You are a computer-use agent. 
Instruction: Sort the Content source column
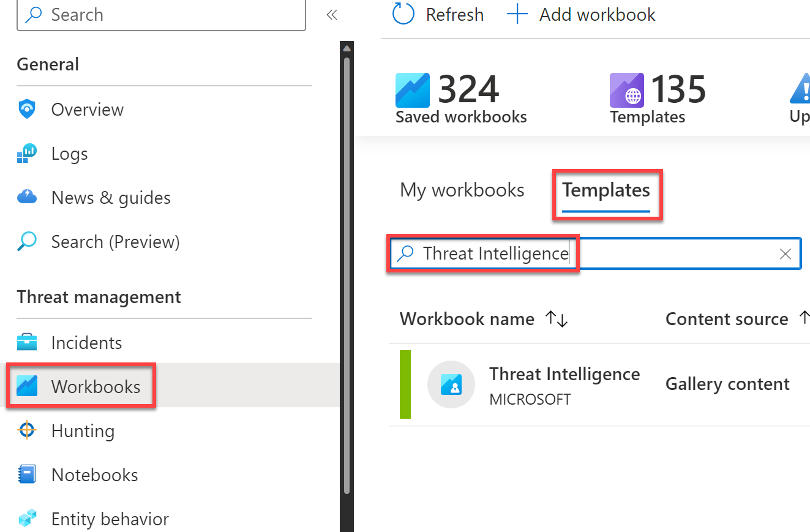(x=803, y=319)
